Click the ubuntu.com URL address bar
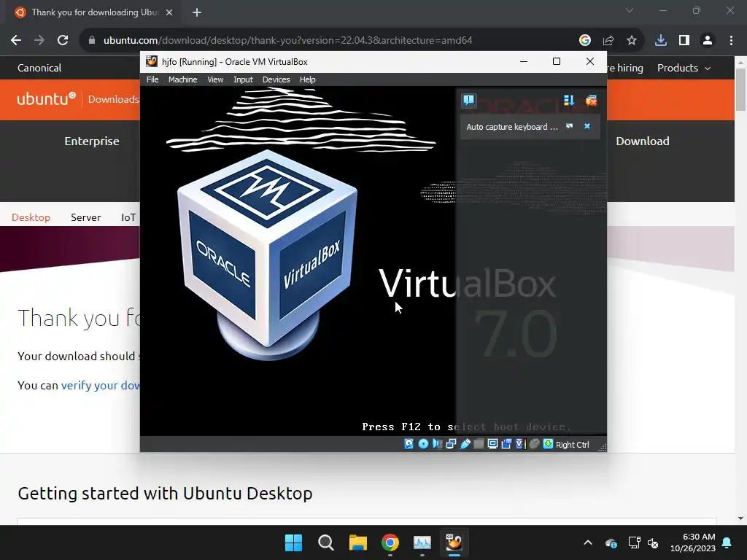The height and width of the screenshot is (560, 747). pyautogui.click(x=287, y=41)
